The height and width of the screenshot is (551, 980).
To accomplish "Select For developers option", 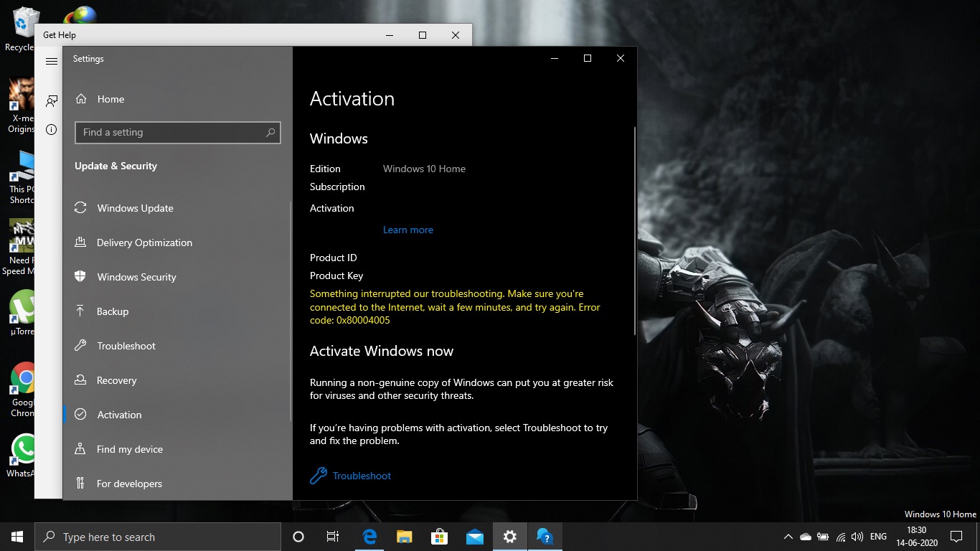I will (129, 484).
